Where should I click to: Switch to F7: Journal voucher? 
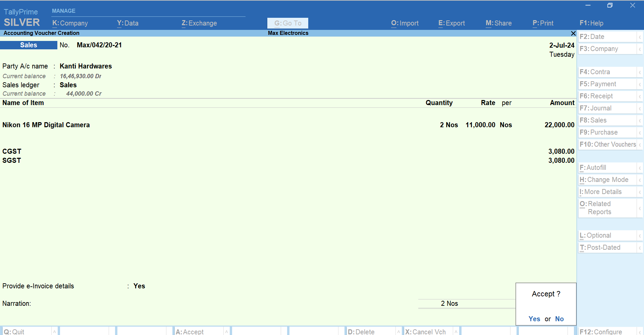607,108
